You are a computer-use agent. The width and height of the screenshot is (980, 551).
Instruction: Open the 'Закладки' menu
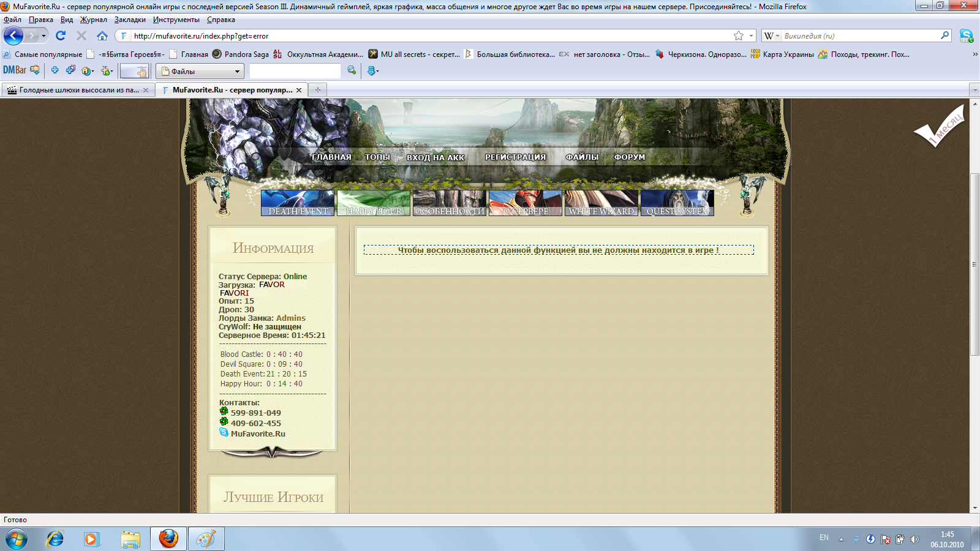click(130, 20)
